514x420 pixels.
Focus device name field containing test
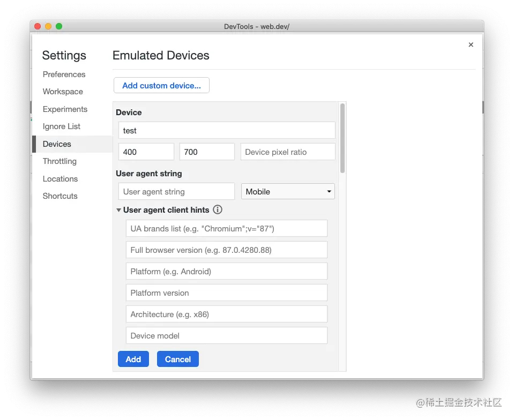coord(227,130)
